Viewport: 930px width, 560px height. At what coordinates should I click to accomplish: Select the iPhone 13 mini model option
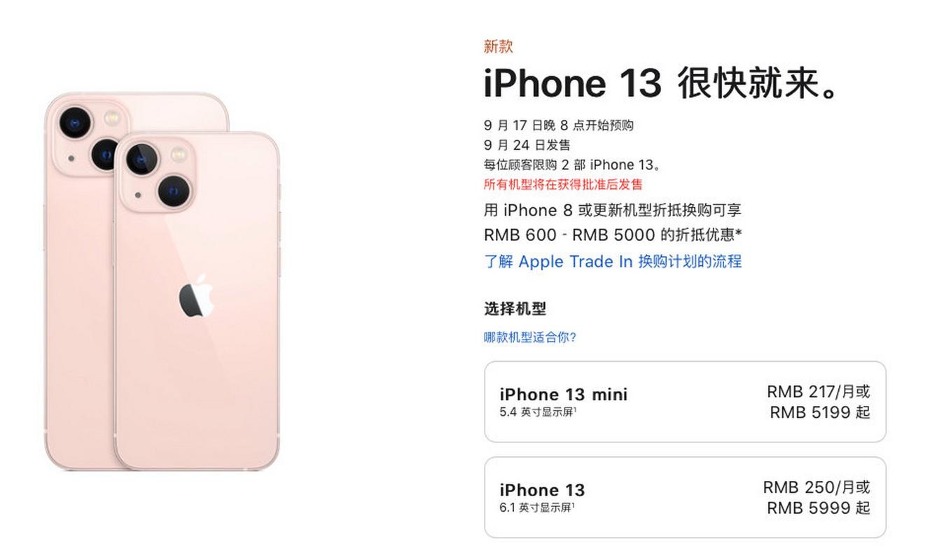point(685,402)
